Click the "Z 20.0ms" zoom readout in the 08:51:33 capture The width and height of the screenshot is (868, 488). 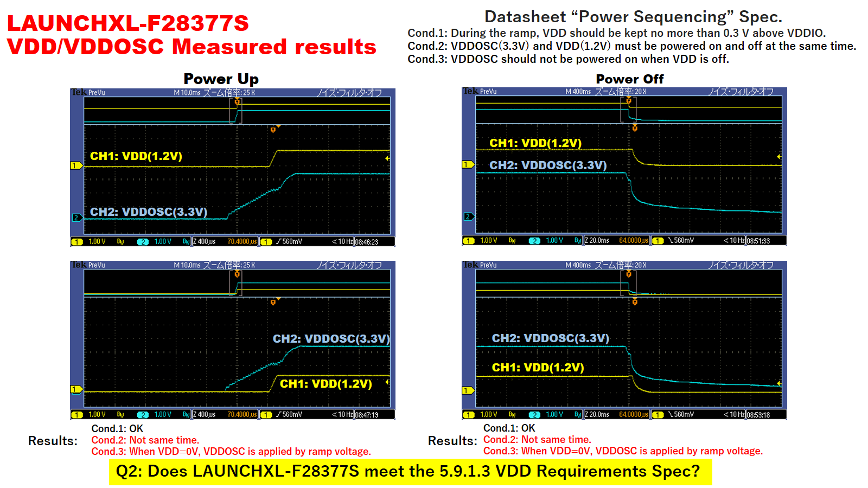(597, 241)
